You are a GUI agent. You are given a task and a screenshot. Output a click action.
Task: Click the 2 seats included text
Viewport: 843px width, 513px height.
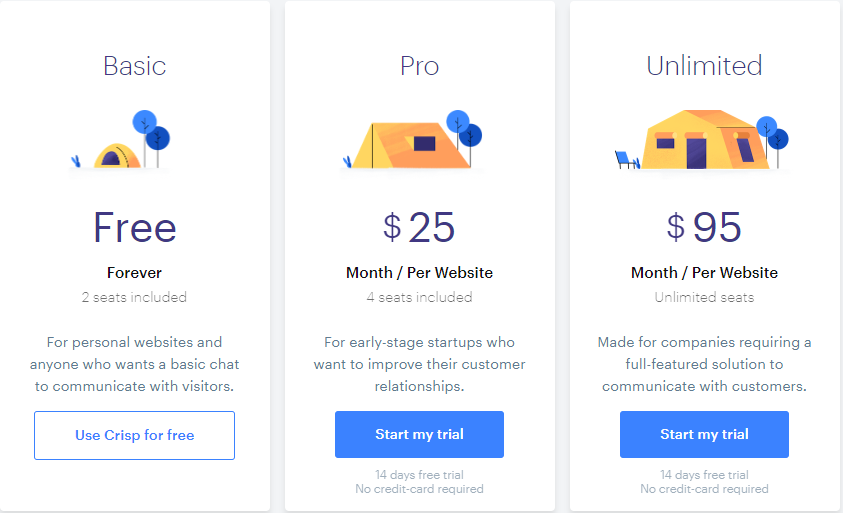[134, 297]
